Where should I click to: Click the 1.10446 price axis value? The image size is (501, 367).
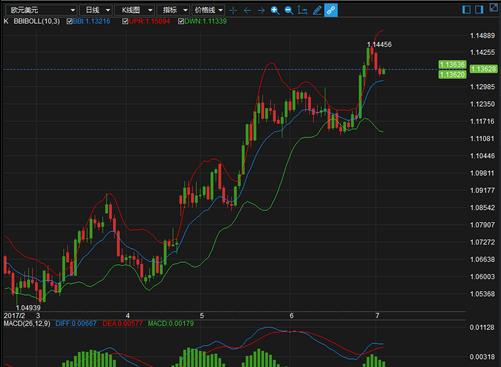click(x=482, y=156)
